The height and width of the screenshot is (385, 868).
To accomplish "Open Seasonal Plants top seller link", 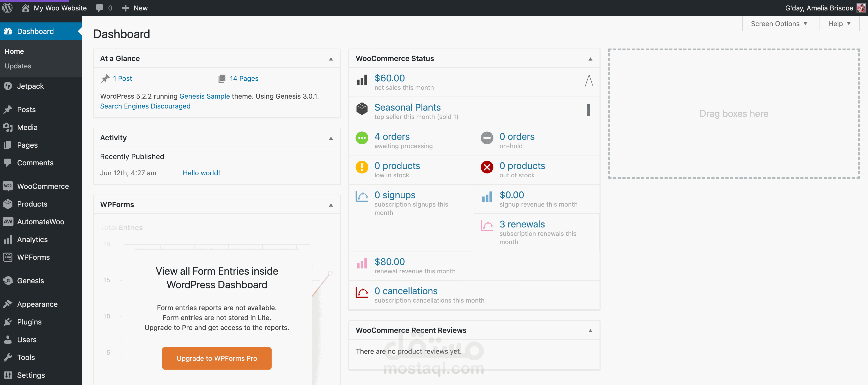I will [407, 107].
